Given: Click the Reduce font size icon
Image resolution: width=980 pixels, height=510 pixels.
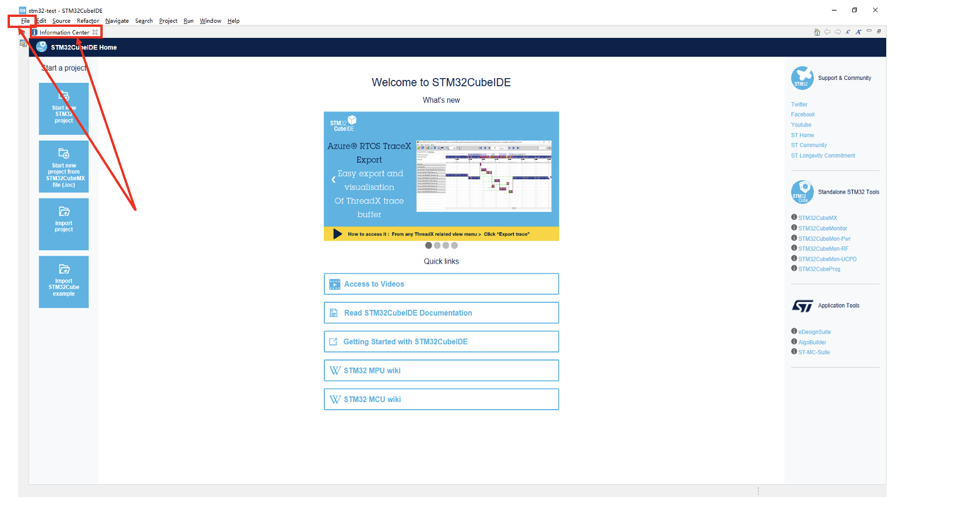Looking at the screenshot, I should pos(848,32).
